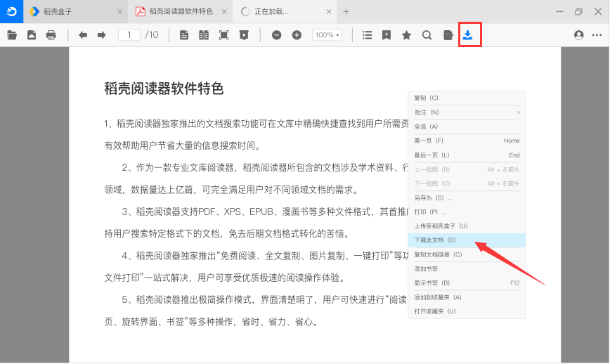Choose 另存为 (S) menu entry
The image size is (610, 364).
(467, 198)
